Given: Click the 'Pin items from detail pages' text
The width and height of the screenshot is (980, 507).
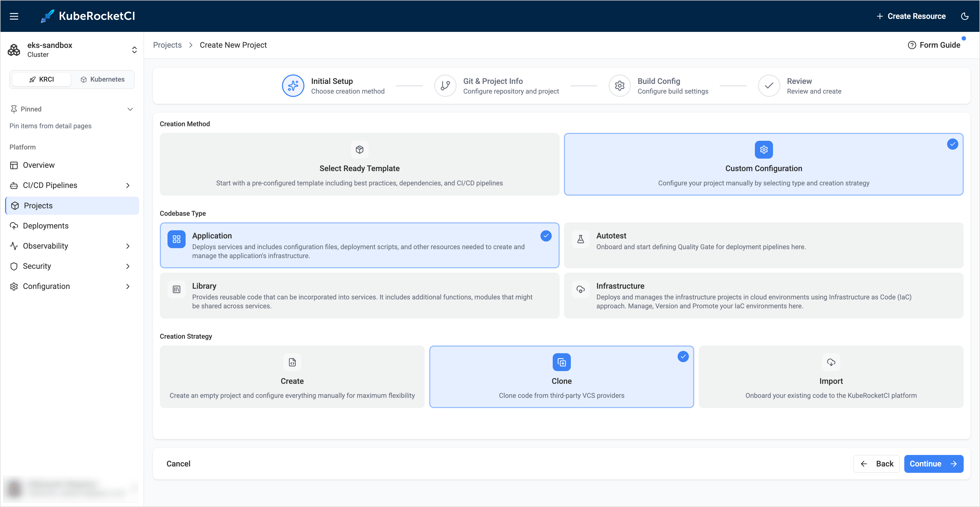Looking at the screenshot, I should click(50, 126).
